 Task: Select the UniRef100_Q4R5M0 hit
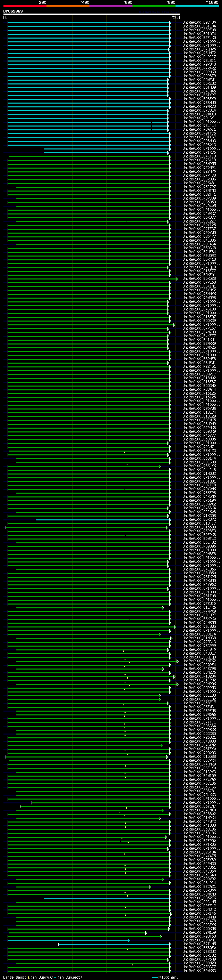199,496
